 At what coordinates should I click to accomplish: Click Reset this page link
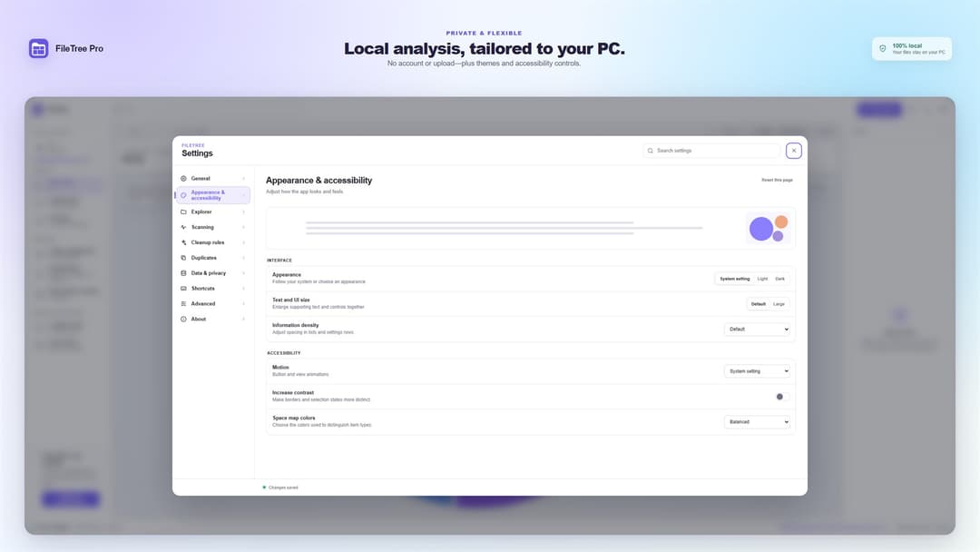click(x=777, y=180)
